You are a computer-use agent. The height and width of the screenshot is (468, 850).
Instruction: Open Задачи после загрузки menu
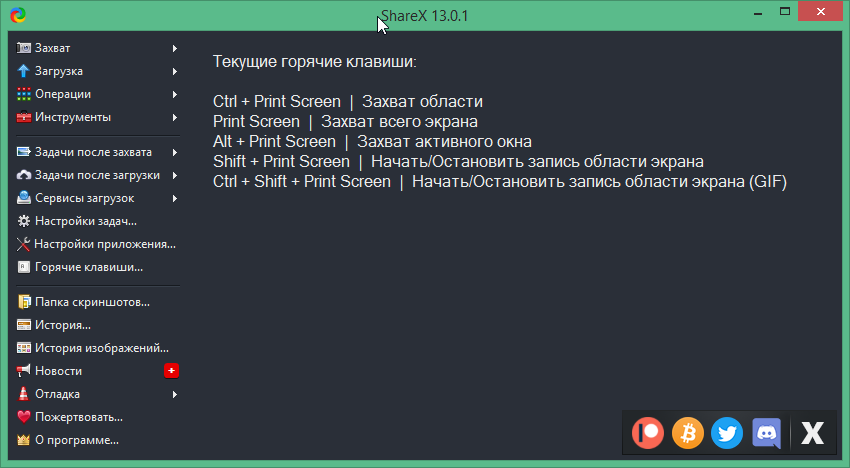(97, 175)
